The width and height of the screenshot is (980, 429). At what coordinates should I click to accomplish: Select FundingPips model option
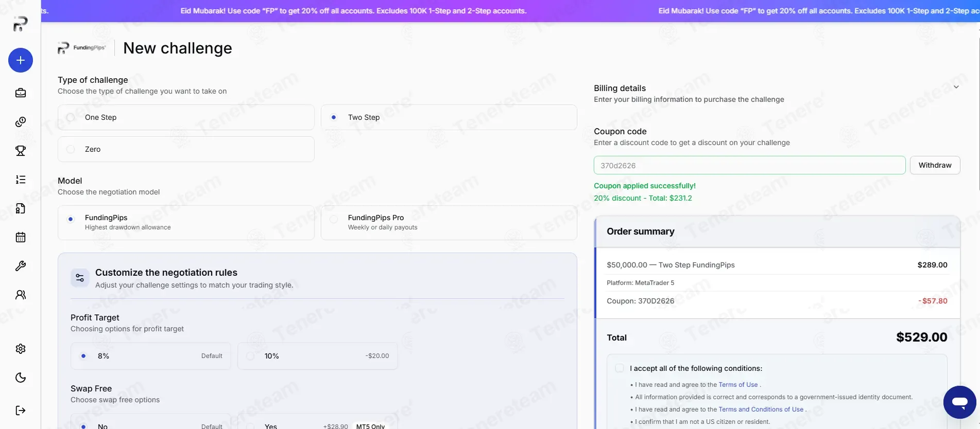tap(186, 222)
